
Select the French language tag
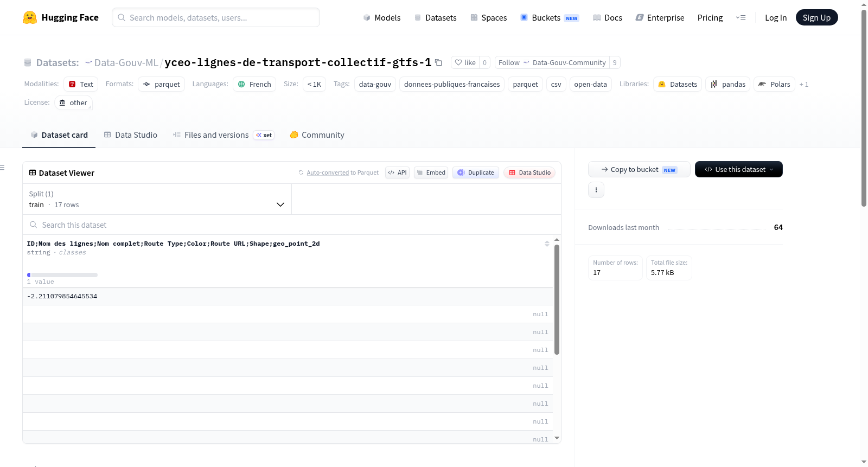(x=254, y=84)
